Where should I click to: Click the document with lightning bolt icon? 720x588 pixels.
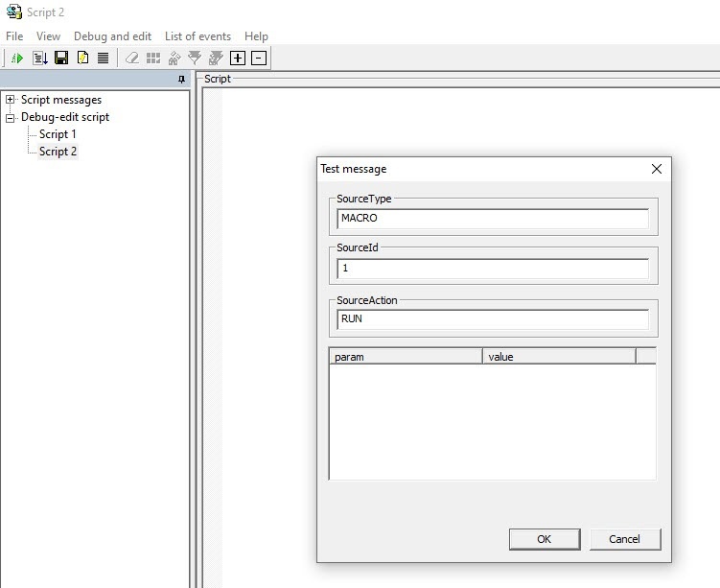pyautogui.click(x=82, y=58)
